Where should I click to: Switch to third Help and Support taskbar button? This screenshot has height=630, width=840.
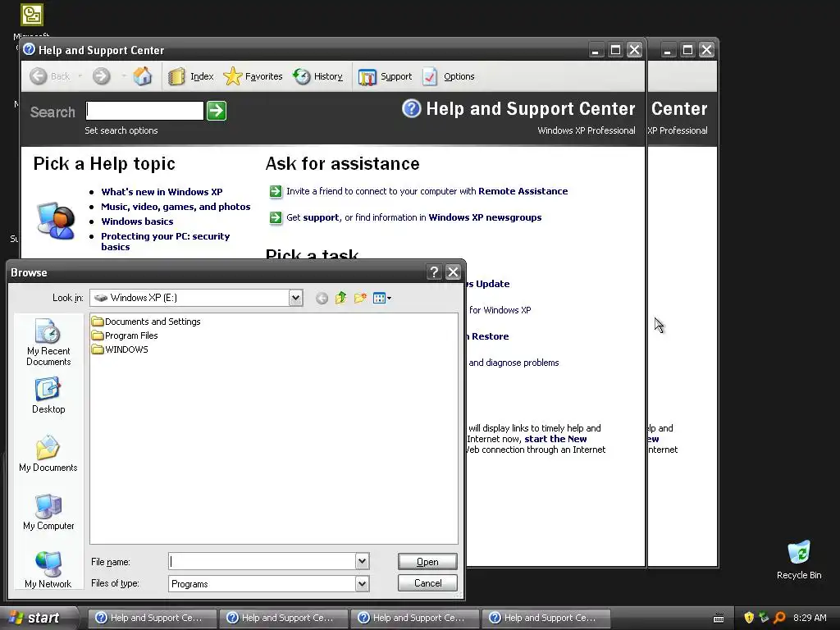click(415, 618)
